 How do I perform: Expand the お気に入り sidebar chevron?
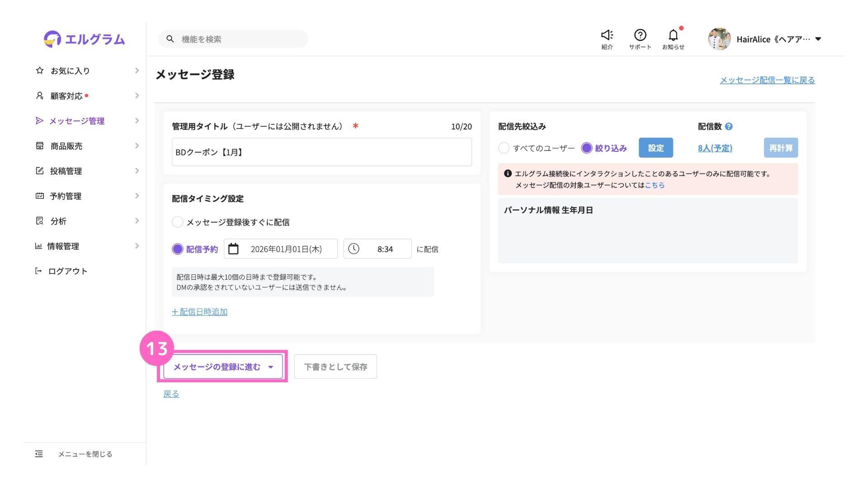click(137, 70)
